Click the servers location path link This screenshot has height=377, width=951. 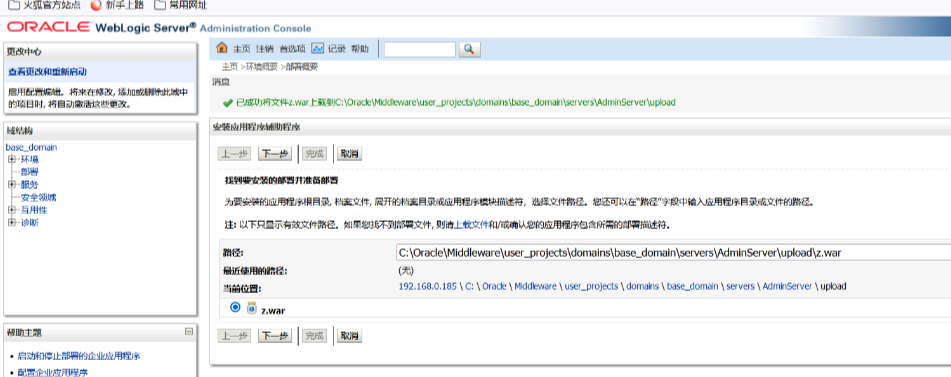(740, 286)
